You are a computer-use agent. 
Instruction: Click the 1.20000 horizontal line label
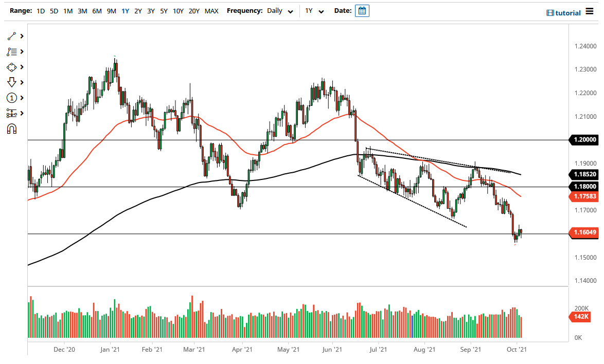584,140
